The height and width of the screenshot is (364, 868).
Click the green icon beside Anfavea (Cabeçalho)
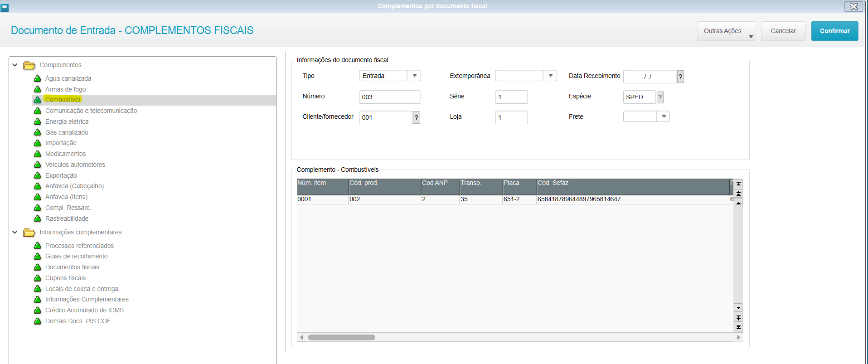tap(38, 186)
